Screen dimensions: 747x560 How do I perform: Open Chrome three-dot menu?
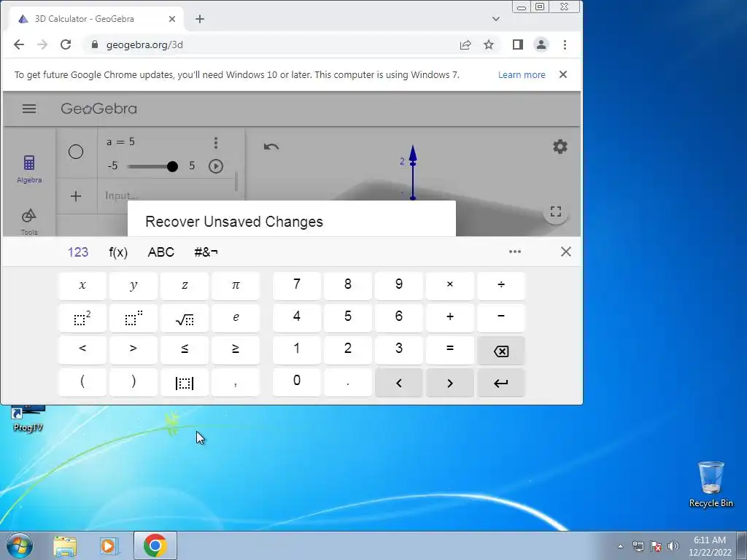click(x=565, y=44)
